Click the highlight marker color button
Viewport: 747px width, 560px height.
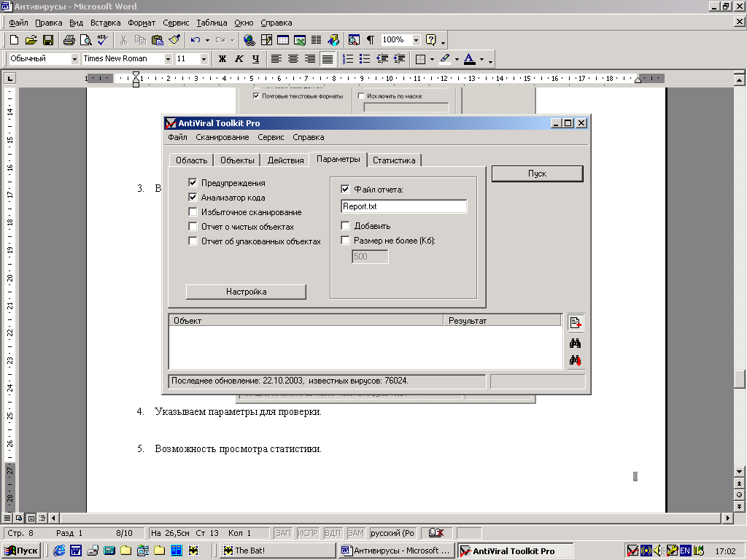445,59
